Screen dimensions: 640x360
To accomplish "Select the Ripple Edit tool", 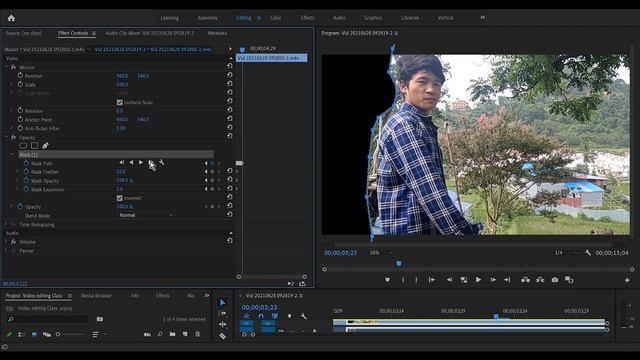I will click(222, 324).
